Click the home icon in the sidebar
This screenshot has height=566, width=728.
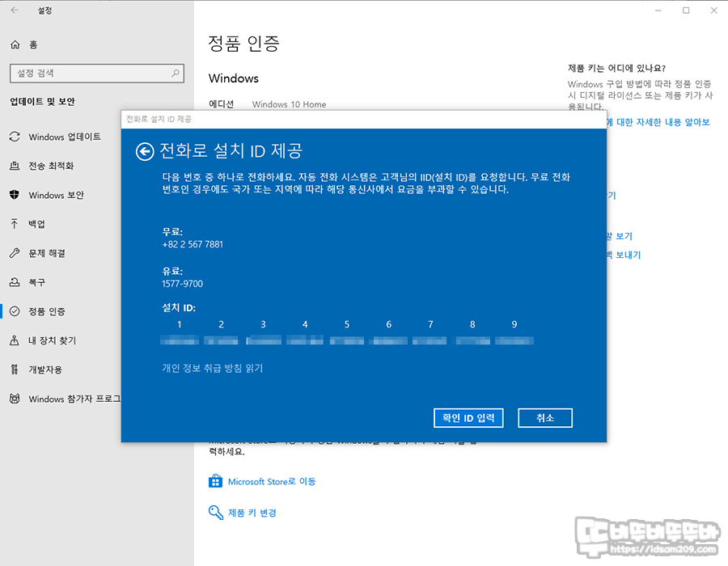(x=15, y=44)
